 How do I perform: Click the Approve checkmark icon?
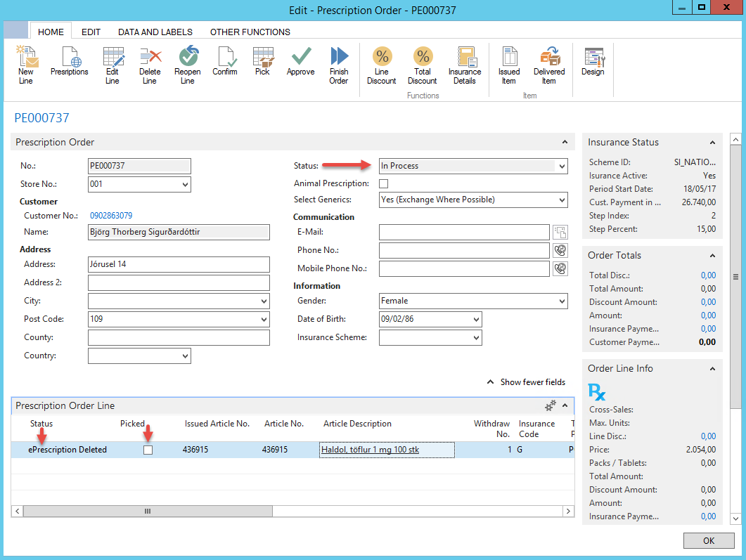click(x=300, y=59)
